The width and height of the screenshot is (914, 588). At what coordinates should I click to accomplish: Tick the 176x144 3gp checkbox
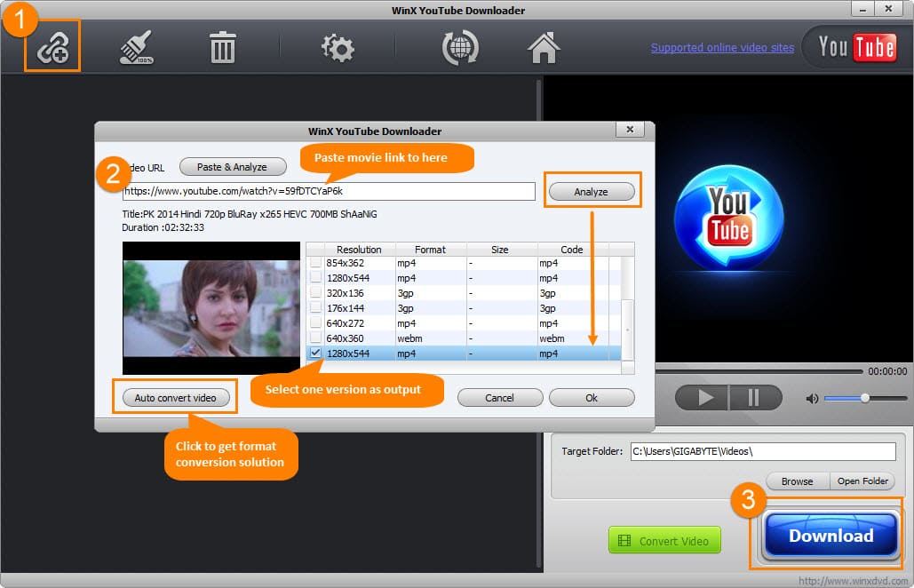point(315,308)
